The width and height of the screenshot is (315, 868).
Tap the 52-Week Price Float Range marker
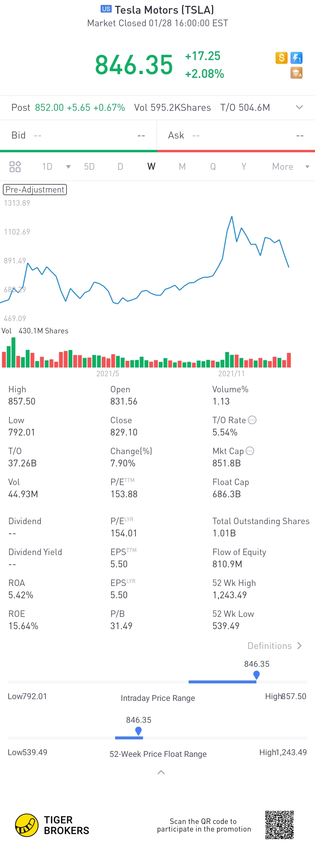(138, 731)
